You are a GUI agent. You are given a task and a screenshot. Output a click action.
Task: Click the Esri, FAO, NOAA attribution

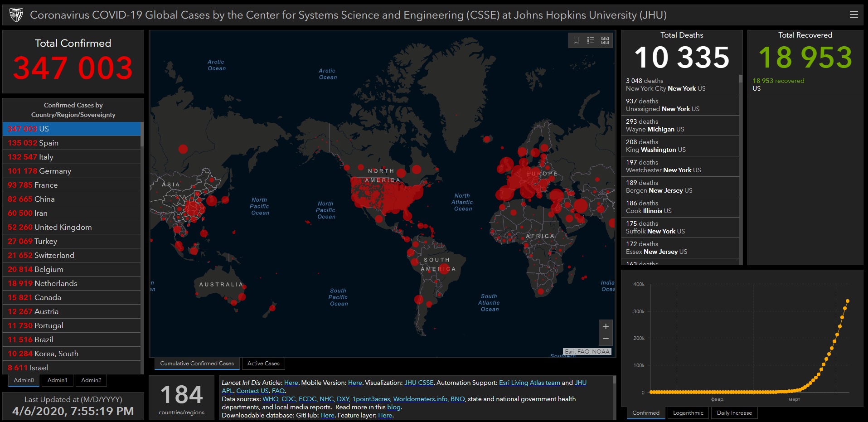[x=587, y=352]
